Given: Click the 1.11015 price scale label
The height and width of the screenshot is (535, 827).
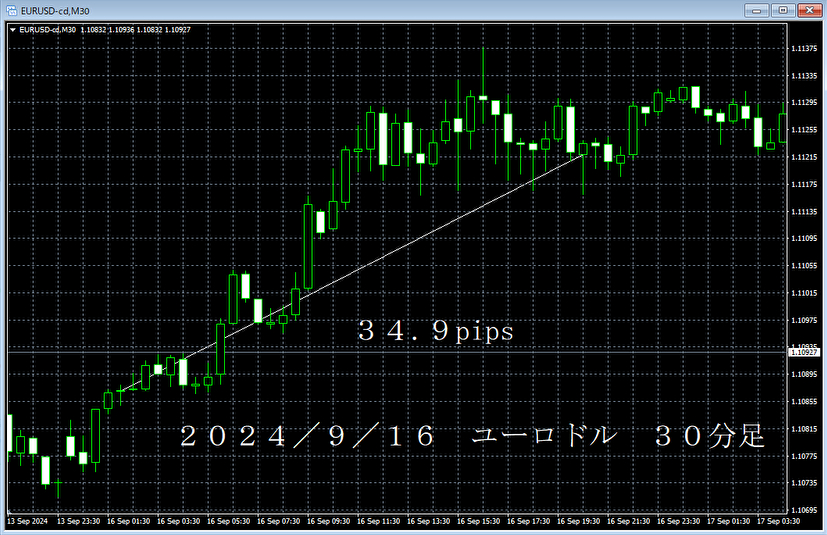Looking at the screenshot, I should pos(804,293).
